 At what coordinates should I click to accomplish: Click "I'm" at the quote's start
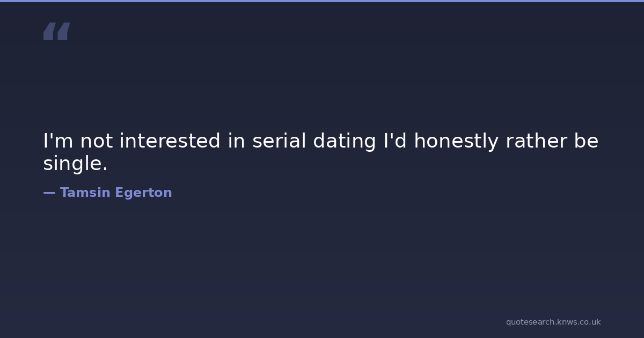click(x=57, y=141)
